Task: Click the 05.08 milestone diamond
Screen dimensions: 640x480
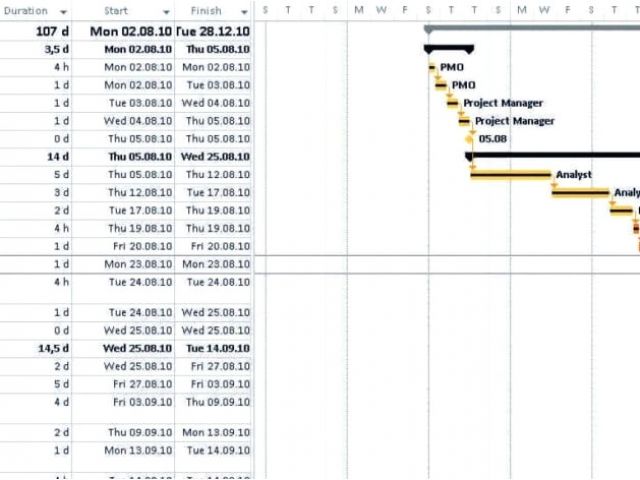Action: 471,139
